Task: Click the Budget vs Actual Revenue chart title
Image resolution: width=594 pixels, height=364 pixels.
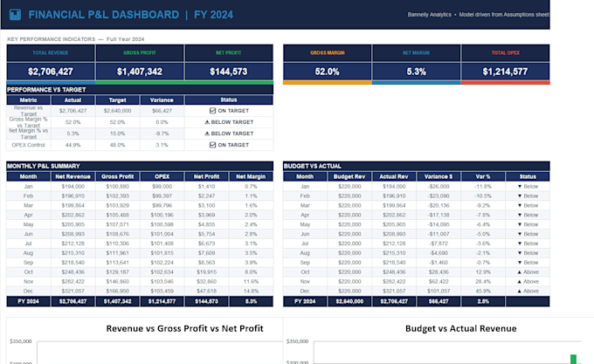Action: pos(460,328)
